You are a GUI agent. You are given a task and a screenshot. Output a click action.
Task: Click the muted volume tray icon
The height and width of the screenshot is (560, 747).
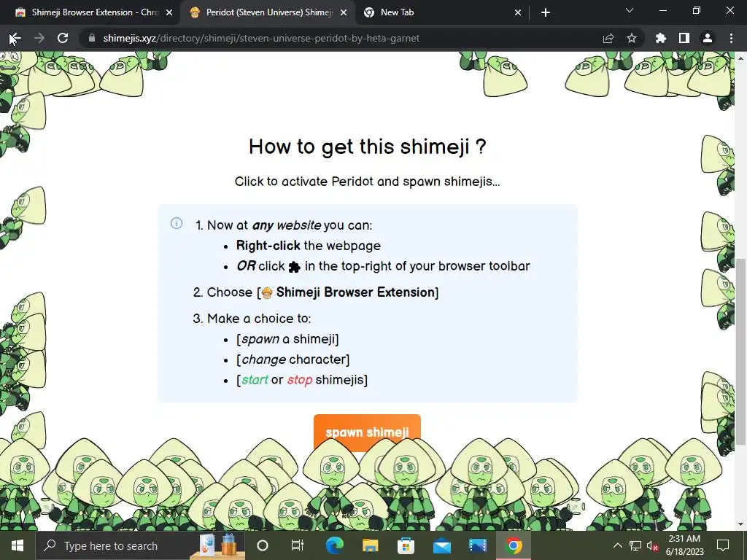(x=652, y=545)
